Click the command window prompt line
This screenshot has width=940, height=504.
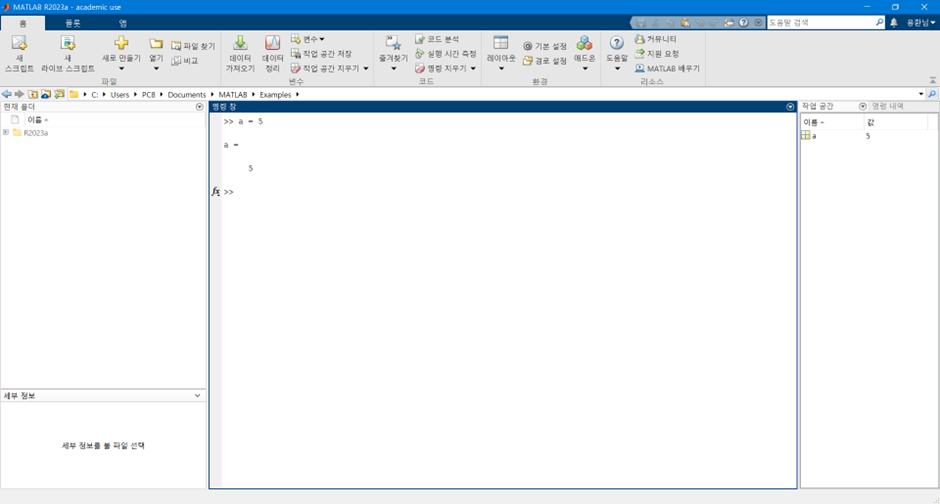(510, 192)
